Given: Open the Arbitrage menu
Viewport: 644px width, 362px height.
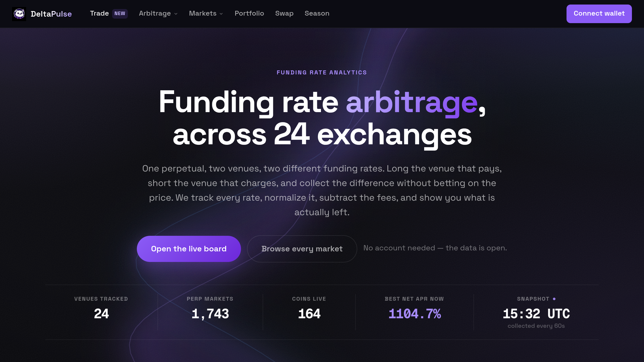Looking at the screenshot, I should pyautogui.click(x=158, y=13).
